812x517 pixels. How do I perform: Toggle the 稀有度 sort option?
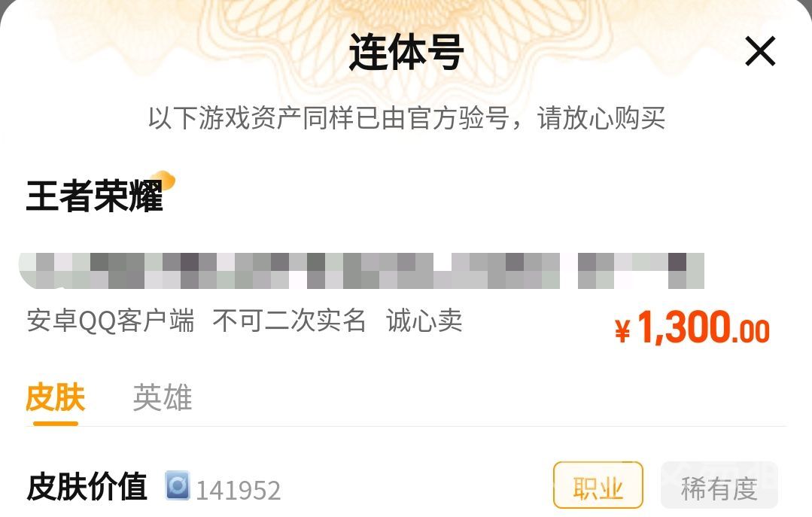pos(719,485)
